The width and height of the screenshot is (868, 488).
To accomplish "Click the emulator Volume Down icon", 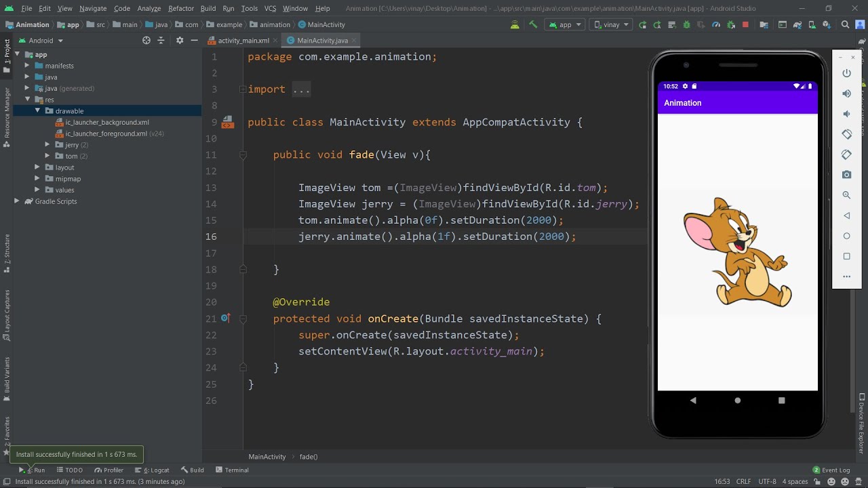I will (846, 114).
